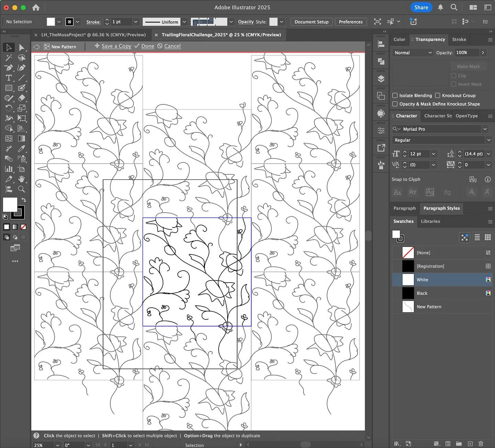Switch to the Stroke panel tab

(459, 40)
